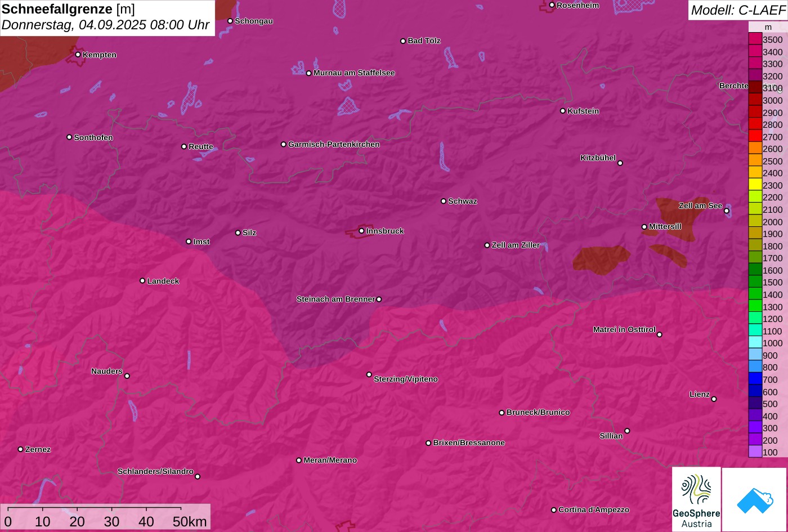Select the 700 m blue legend swatch
The image size is (788, 532).
pos(755,379)
